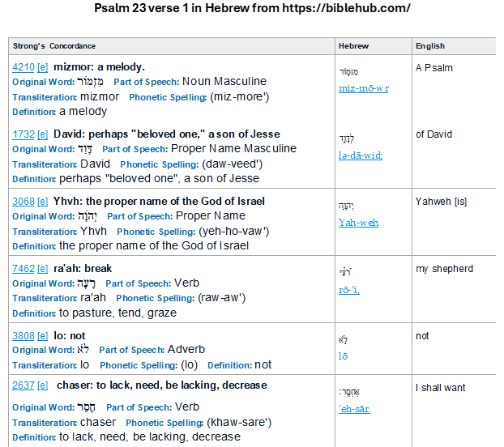Open Strong's number 4210 link
The width and height of the screenshot is (504, 447).
pyautogui.click(x=23, y=67)
